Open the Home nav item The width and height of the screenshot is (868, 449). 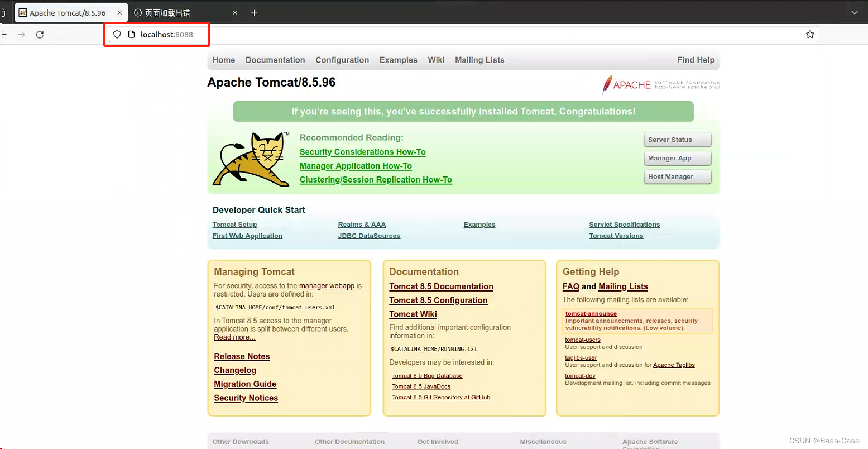[224, 60]
